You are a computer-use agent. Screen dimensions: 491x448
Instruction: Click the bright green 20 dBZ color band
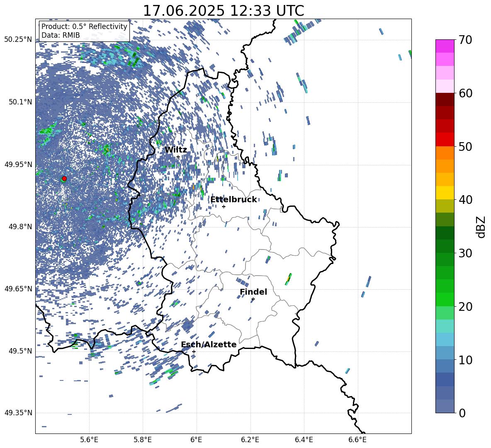click(x=445, y=299)
